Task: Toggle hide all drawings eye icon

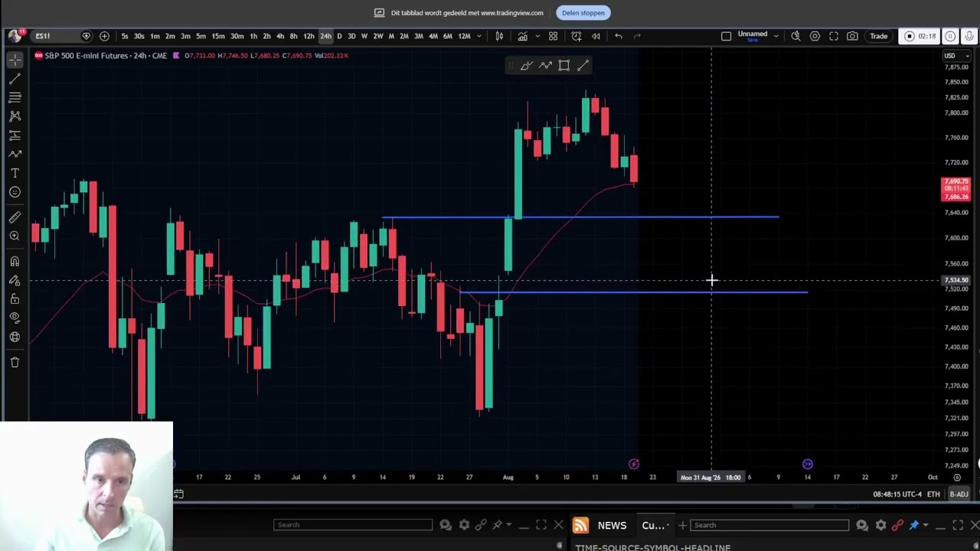Action: (x=15, y=318)
